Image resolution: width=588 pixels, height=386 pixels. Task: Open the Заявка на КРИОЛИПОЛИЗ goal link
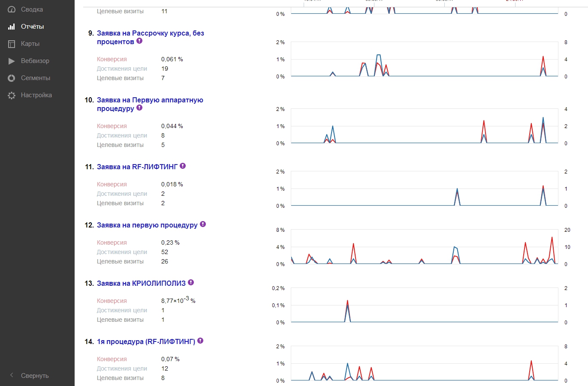coord(141,284)
